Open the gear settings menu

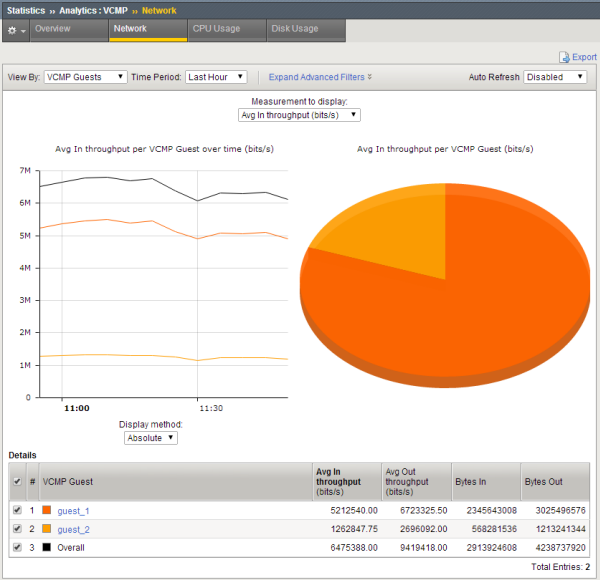16,30
